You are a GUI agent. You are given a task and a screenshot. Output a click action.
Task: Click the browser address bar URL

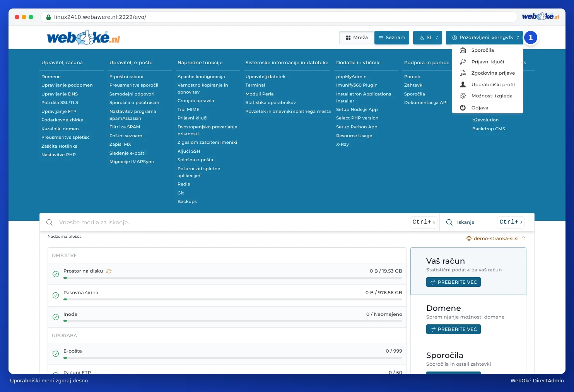tap(100, 17)
